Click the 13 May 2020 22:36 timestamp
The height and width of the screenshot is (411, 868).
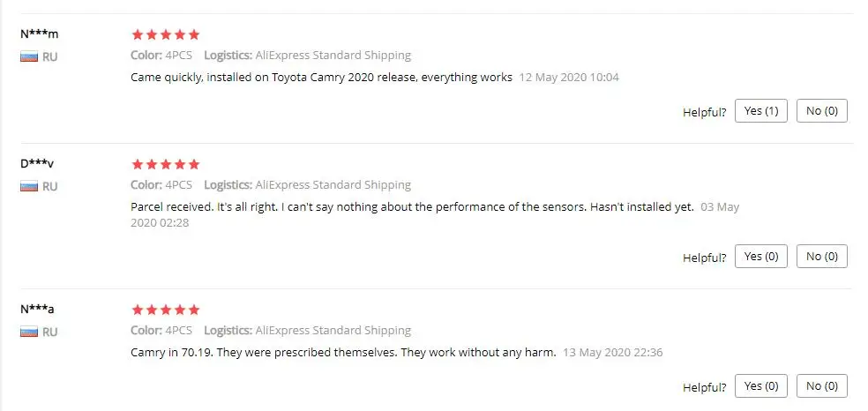click(x=613, y=353)
